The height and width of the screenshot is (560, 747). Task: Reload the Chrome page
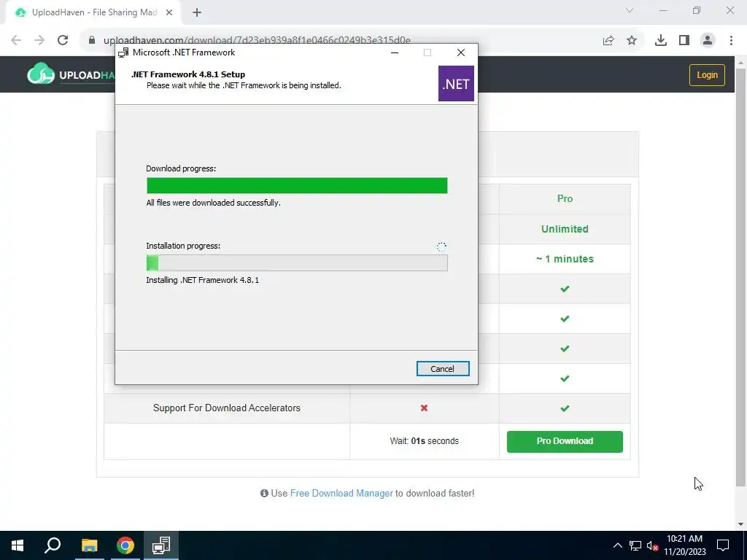click(63, 40)
